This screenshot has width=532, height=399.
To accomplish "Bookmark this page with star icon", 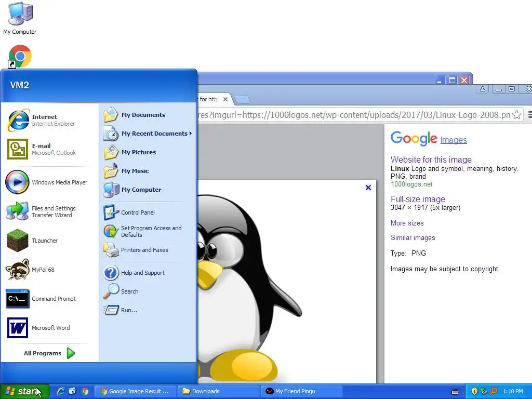I will [517, 115].
